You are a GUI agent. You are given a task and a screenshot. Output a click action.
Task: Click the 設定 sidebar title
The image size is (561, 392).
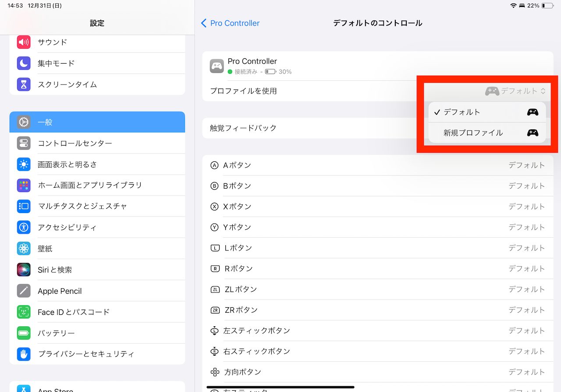click(97, 23)
